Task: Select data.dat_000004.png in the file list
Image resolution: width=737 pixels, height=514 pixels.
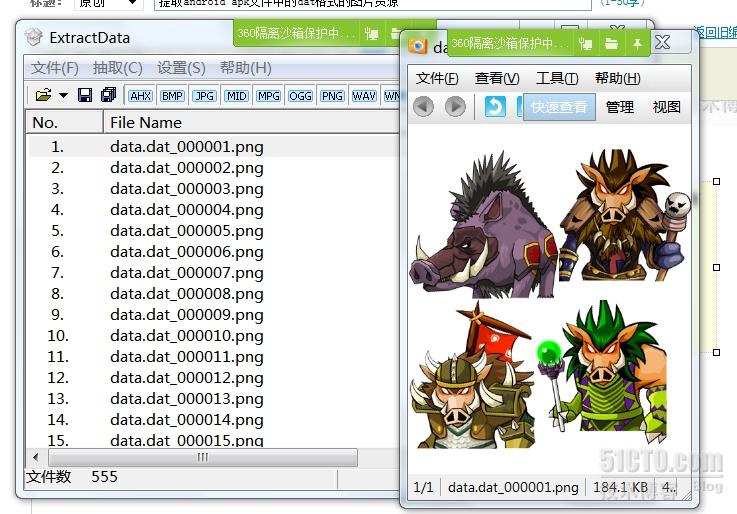Action: [x=187, y=210]
